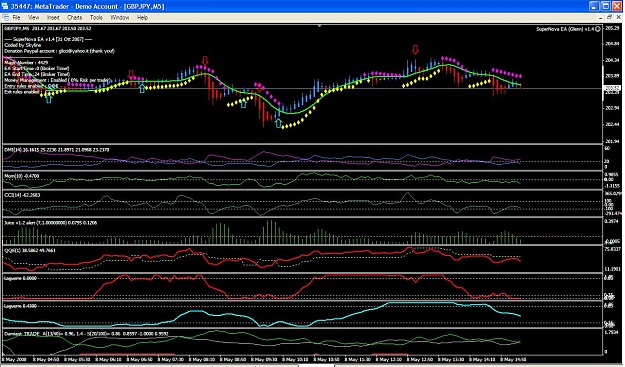
Task: Click the "8 May 08:10" label on time axis
Action: click(202, 359)
